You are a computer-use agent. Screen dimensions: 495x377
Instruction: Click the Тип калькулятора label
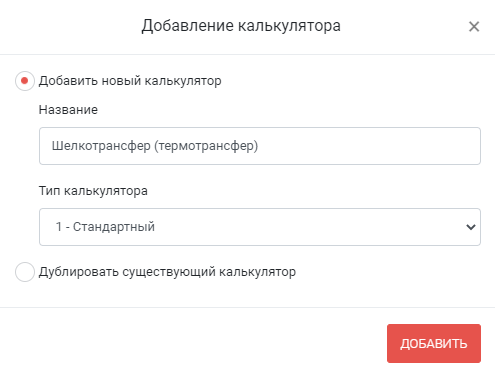pyautogui.click(x=93, y=191)
